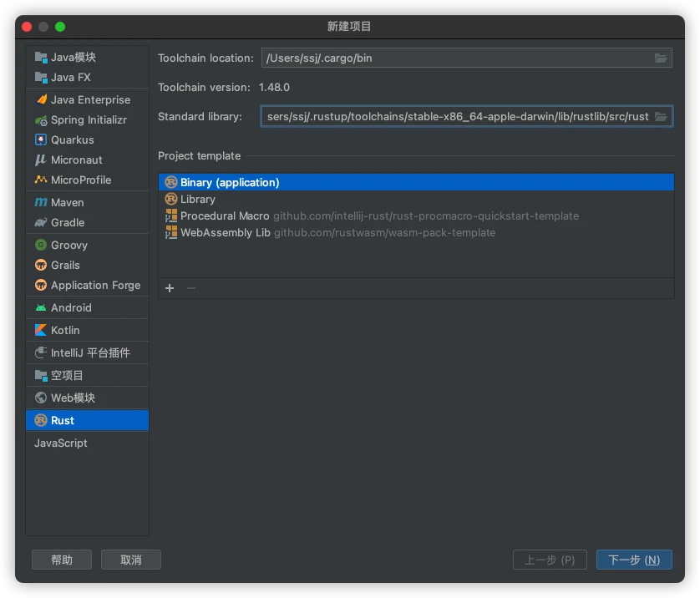Select the Procedural Macro template name
This screenshot has width=700, height=598.
click(225, 216)
